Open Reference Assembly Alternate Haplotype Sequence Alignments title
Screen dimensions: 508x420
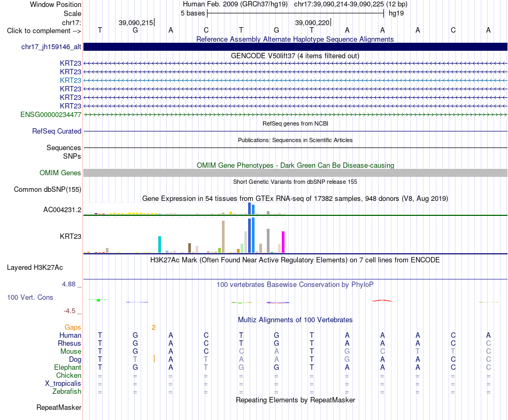click(x=295, y=39)
